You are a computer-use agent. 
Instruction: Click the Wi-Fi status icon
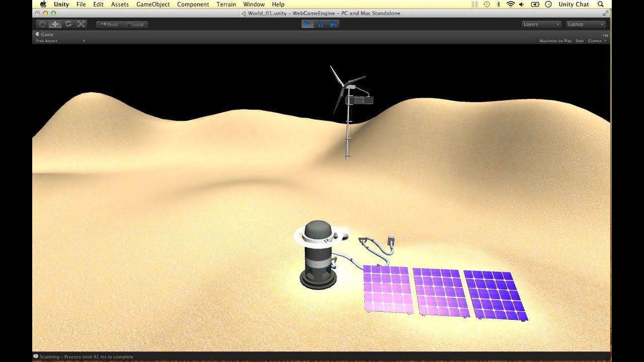pyautogui.click(x=511, y=4)
